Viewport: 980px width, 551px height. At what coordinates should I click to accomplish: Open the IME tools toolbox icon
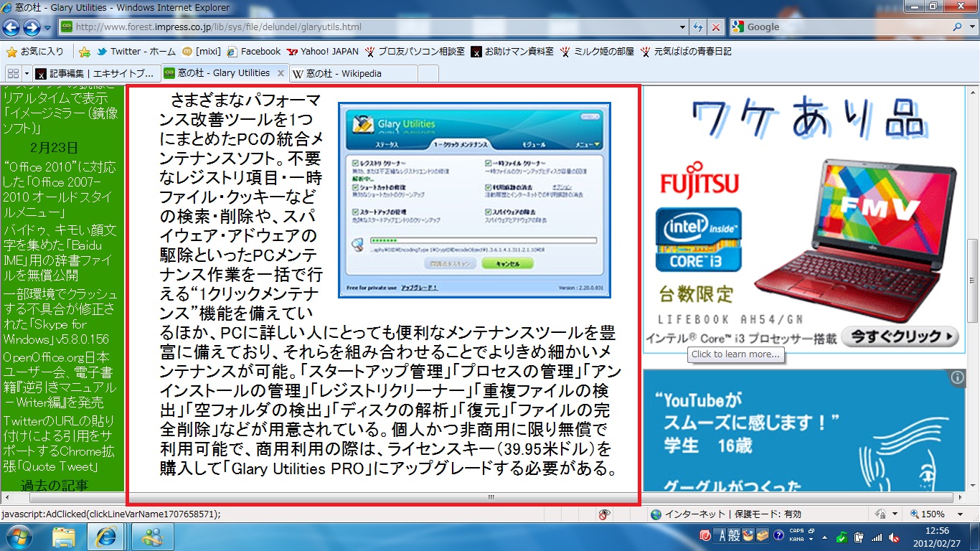pyautogui.click(x=762, y=536)
